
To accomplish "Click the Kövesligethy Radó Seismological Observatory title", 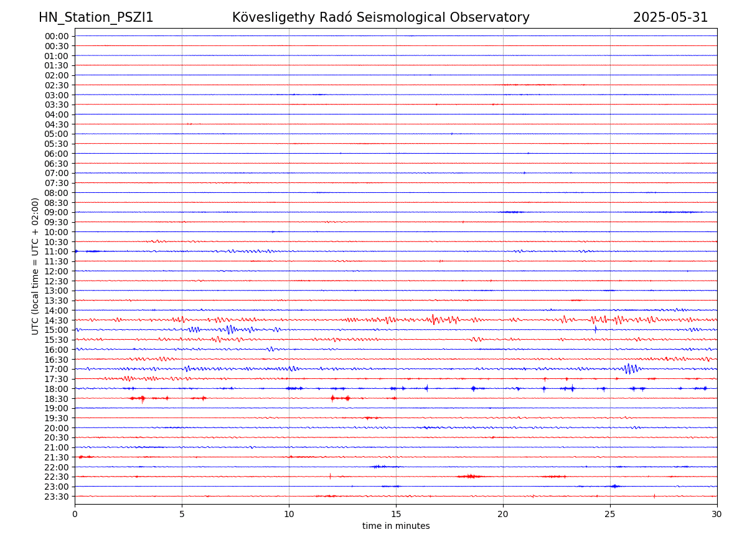I will tap(380, 17).
